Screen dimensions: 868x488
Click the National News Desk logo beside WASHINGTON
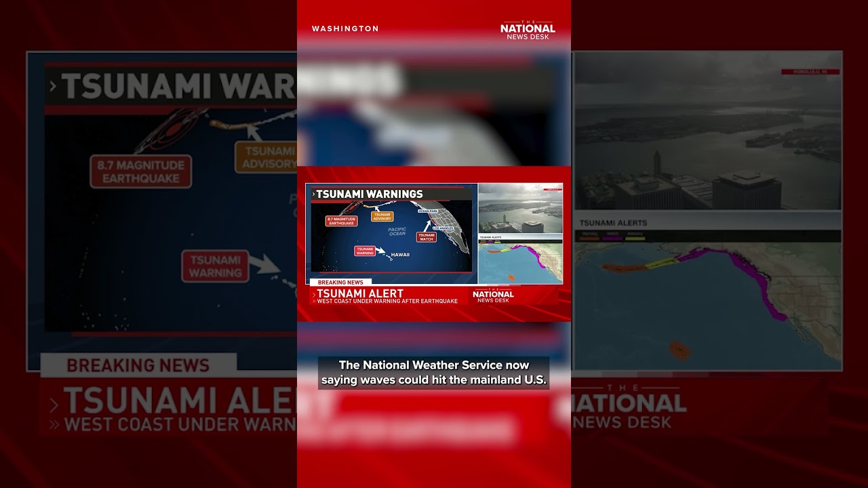coord(528,30)
